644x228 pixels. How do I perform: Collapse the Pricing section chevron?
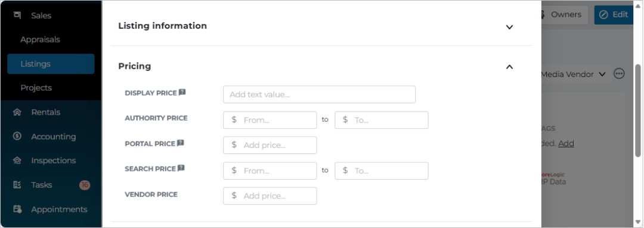click(x=509, y=67)
